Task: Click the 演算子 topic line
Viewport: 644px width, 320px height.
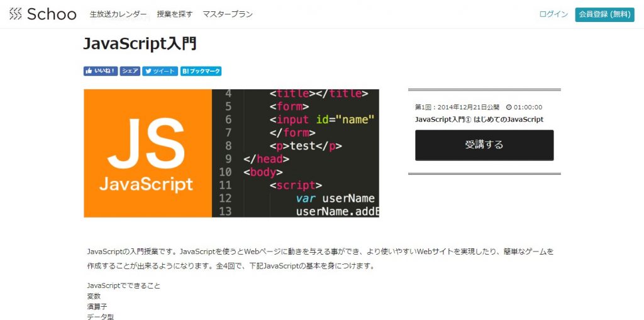Action: [97, 307]
